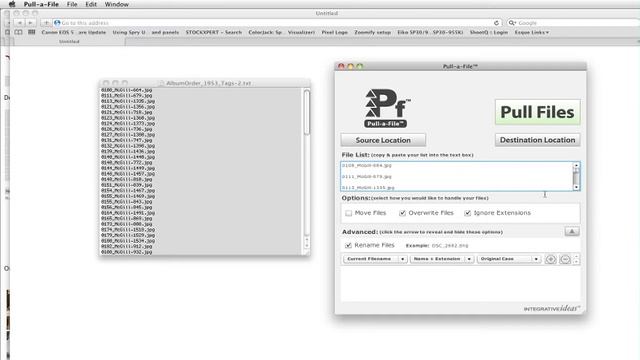This screenshot has width=640, height=360.
Task: Open the ShootQ : Login bookmark
Action: tap(489, 32)
